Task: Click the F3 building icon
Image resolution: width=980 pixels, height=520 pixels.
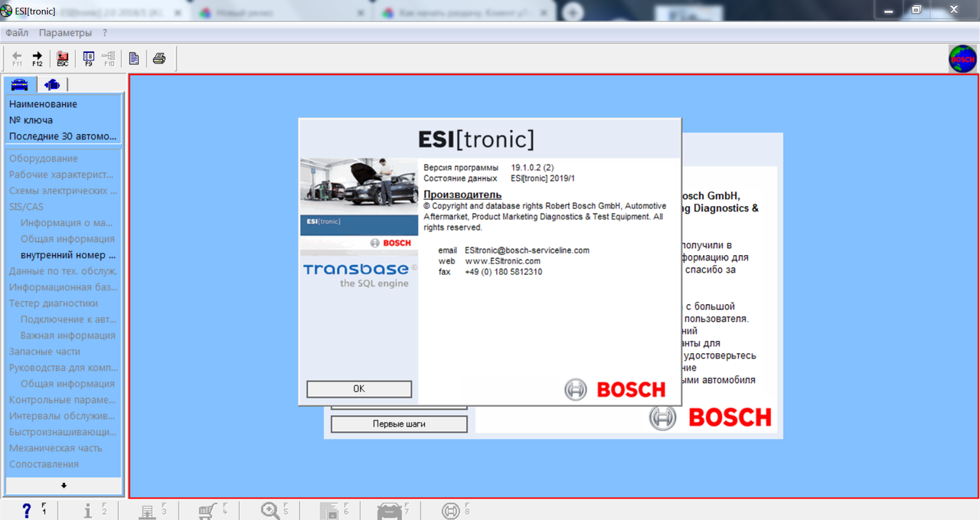Action: pyautogui.click(x=147, y=511)
